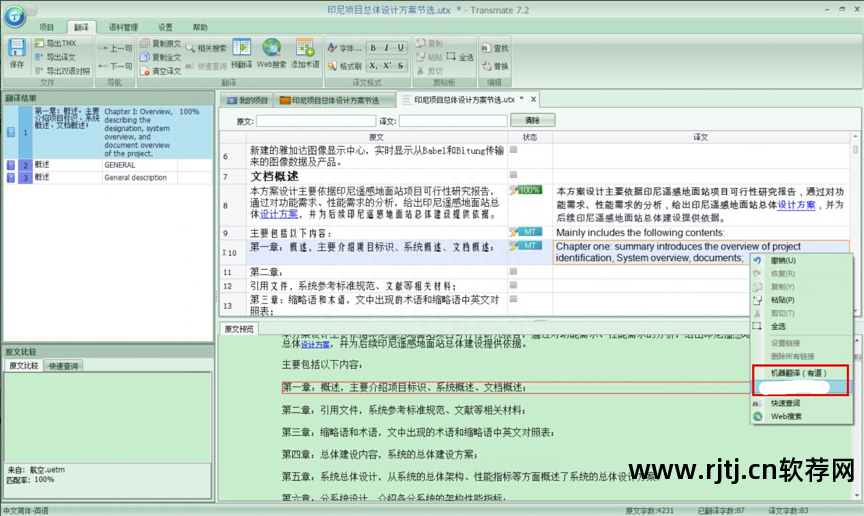Toggle underline formatting U

(x=401, y=48)
